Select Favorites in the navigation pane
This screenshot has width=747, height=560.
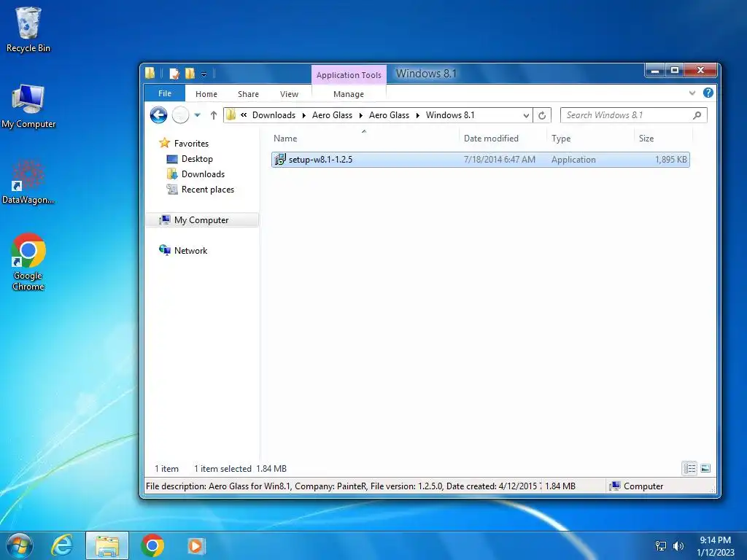point(191,144)
